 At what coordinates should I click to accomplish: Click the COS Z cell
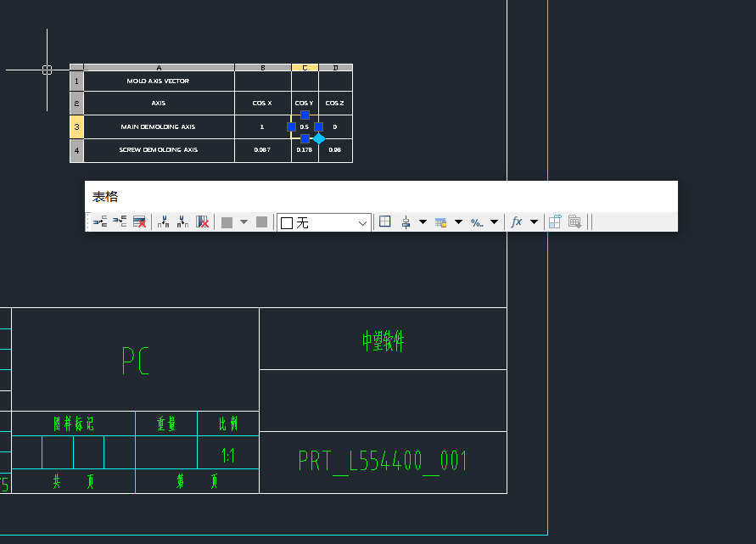tap(335, 104)
